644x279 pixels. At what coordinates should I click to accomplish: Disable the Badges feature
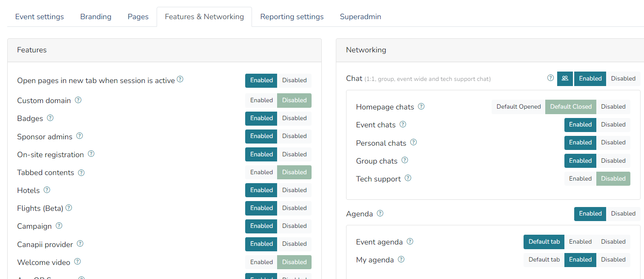click(294, 118)
